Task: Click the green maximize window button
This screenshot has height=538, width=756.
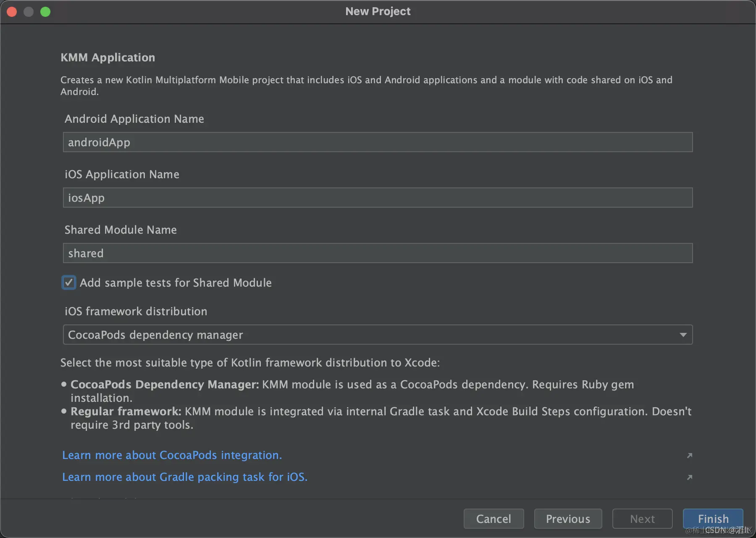Action: pyautogui.click(x=45, y=12)
